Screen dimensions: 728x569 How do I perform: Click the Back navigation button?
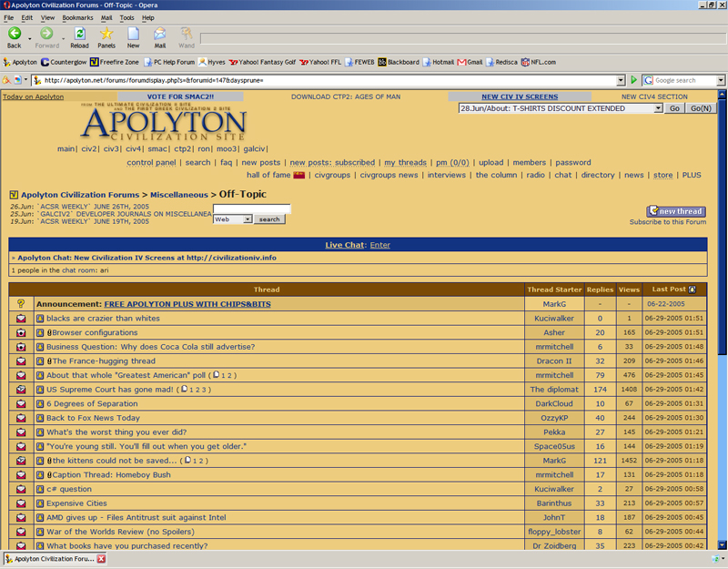click(15, 37)
